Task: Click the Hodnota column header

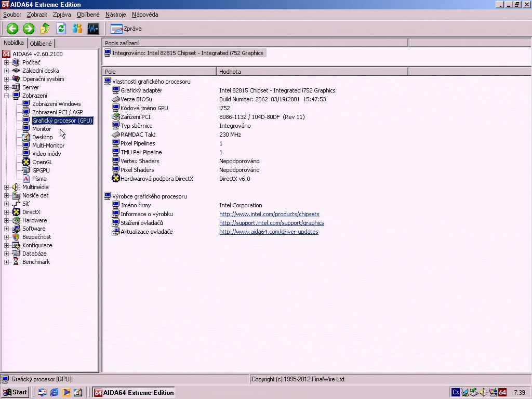Action: (312, 72)
